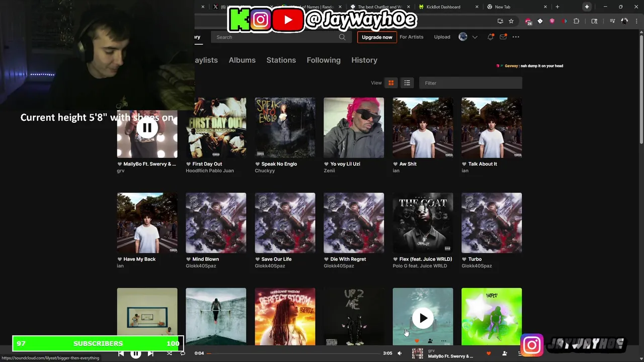Image resolution: width=644 pixels, height=362 pixels.
Task: Open artist Zenii
Action: 329,170
